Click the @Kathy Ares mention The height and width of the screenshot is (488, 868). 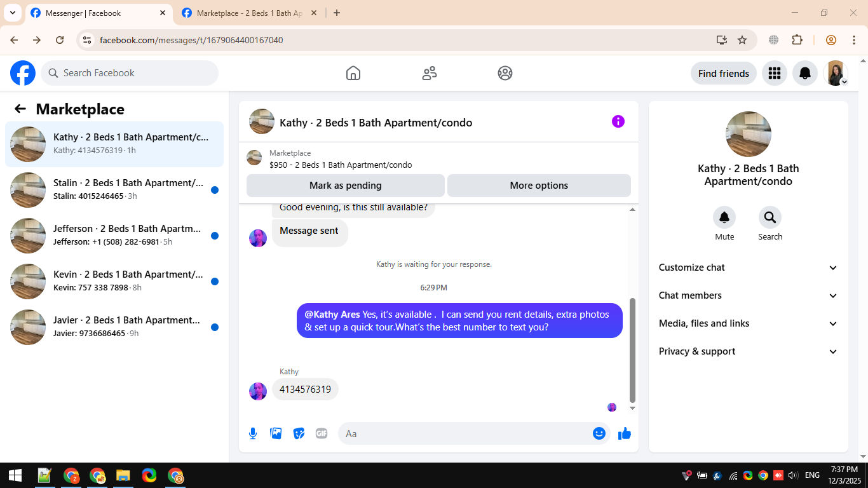tap(332, 315)
